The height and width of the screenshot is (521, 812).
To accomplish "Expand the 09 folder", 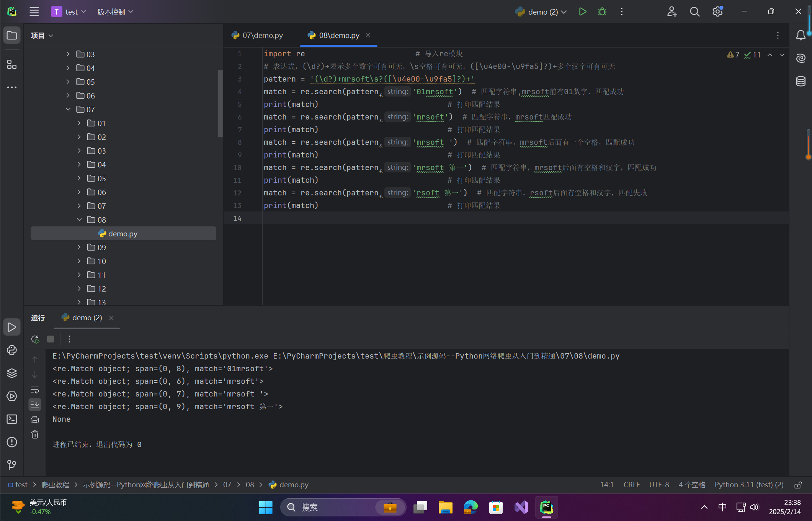I will click(79, 247).
